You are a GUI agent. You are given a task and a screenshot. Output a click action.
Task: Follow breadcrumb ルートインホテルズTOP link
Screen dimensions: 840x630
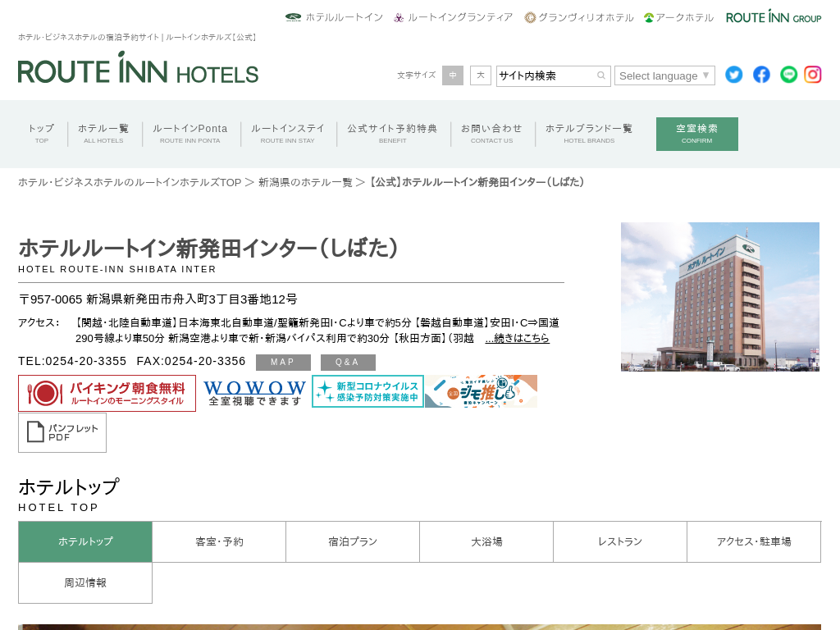tap(130, 182)
